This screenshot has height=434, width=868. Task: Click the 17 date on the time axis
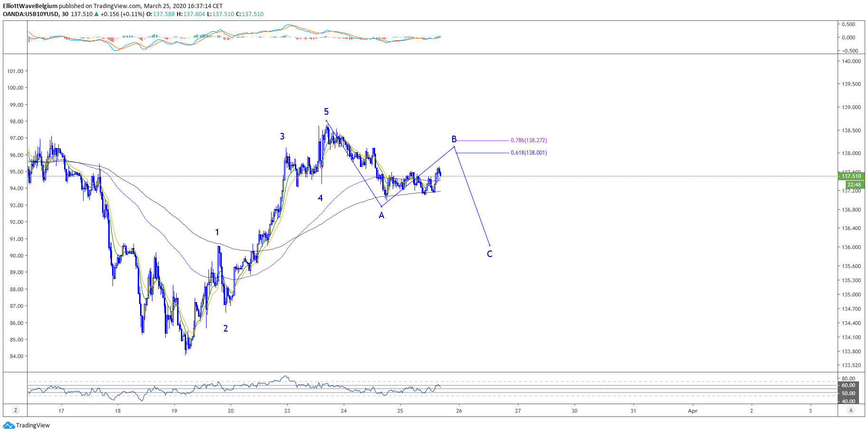click(x=61, y=411)
